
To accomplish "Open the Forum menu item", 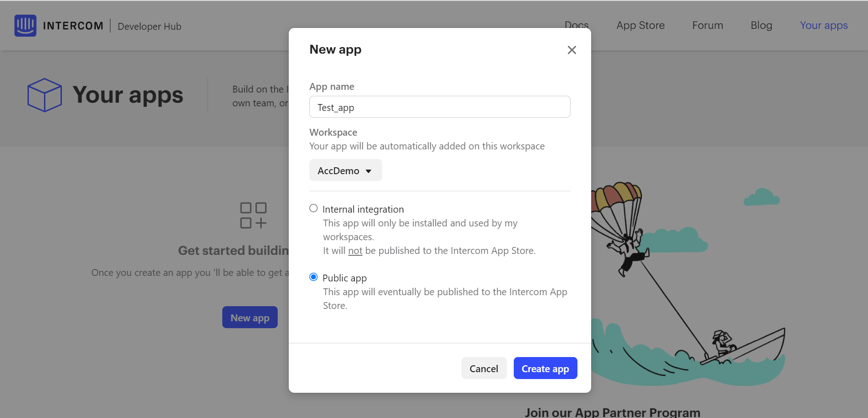I will click(x=708, y=25).
